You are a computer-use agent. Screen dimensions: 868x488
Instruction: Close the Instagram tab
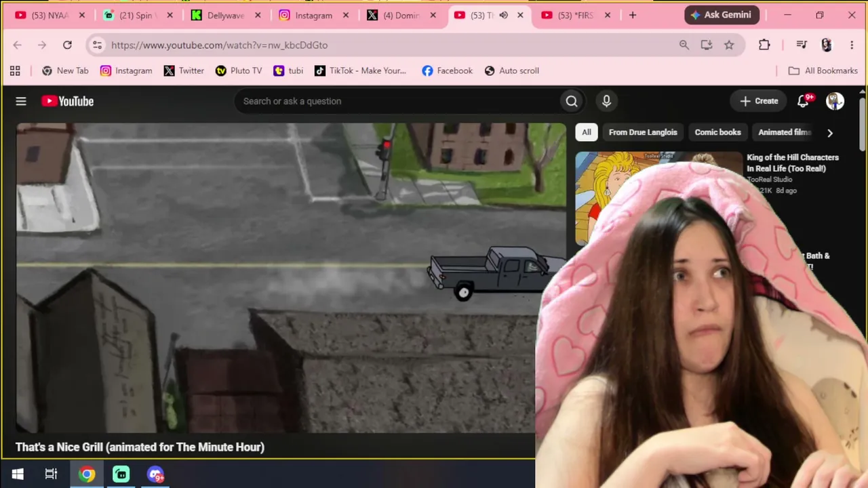(345, 15)
